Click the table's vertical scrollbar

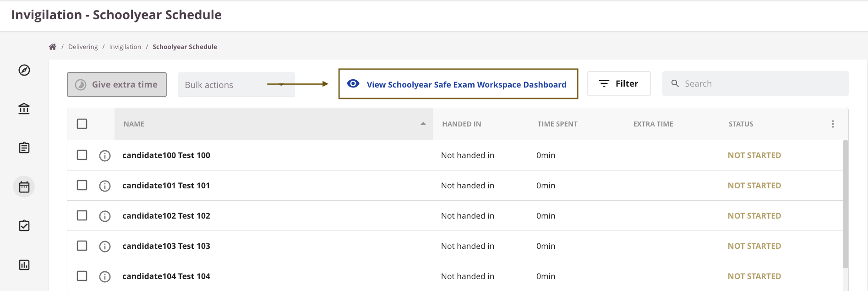[846, 204]
